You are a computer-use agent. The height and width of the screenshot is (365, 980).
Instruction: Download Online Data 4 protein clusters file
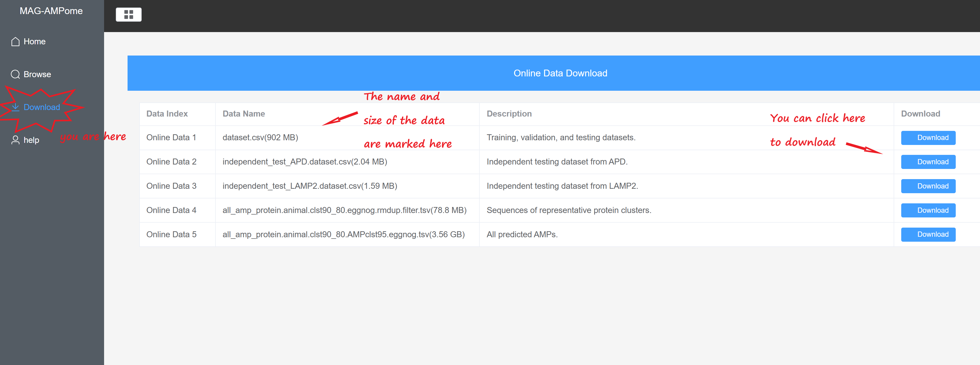click(928, 210)
